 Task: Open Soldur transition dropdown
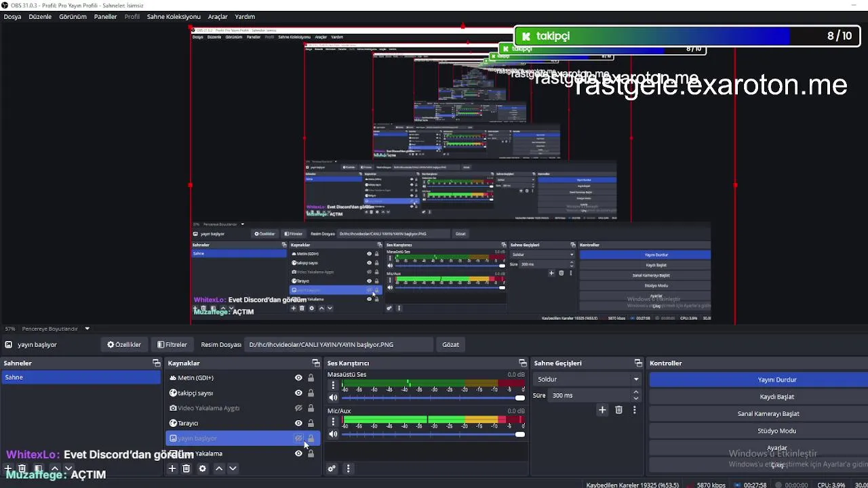(587, 379)
